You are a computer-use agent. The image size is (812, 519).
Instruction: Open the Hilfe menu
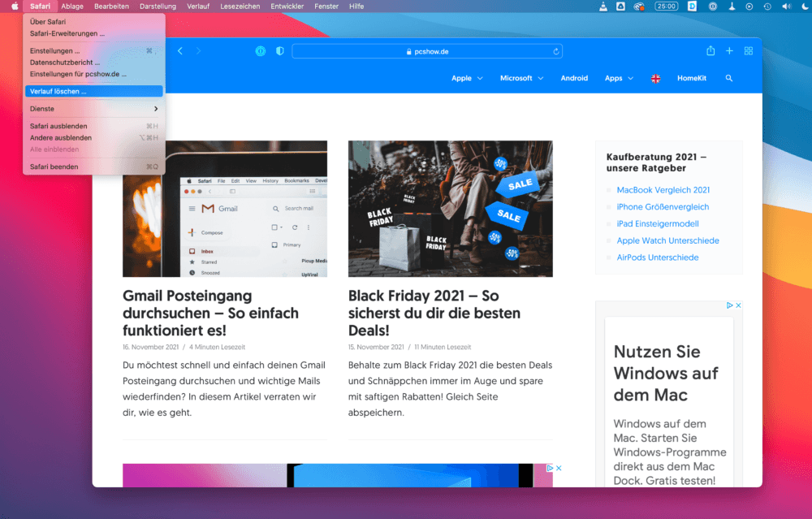356,6
